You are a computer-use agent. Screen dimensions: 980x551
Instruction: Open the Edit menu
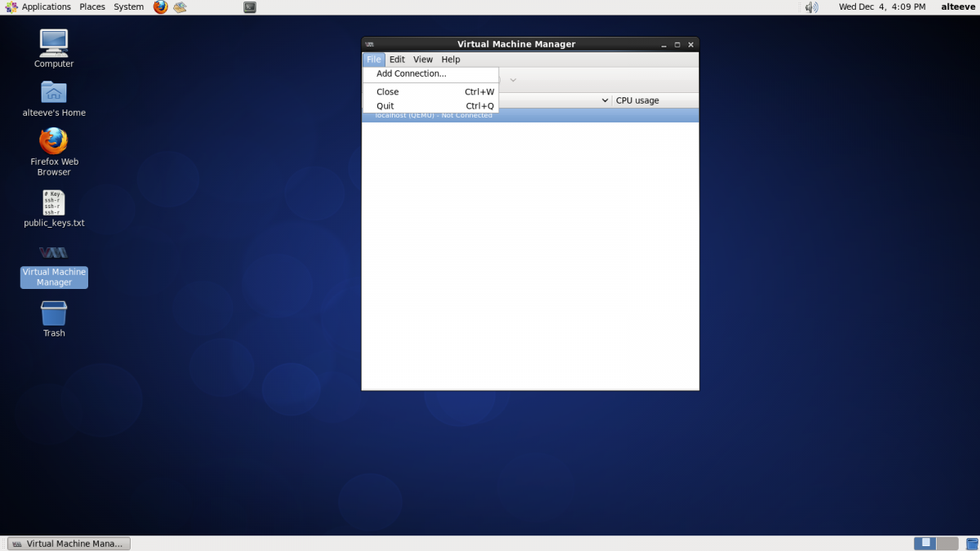coord(397,60)
